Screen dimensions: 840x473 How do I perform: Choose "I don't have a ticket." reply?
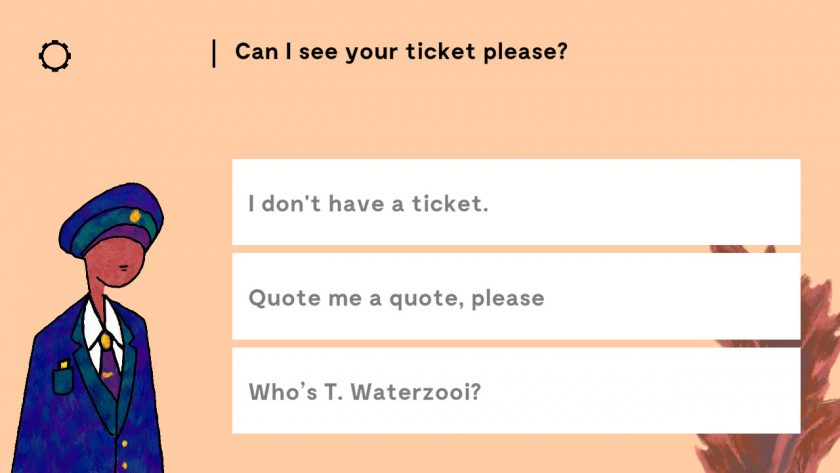[516, 202]
